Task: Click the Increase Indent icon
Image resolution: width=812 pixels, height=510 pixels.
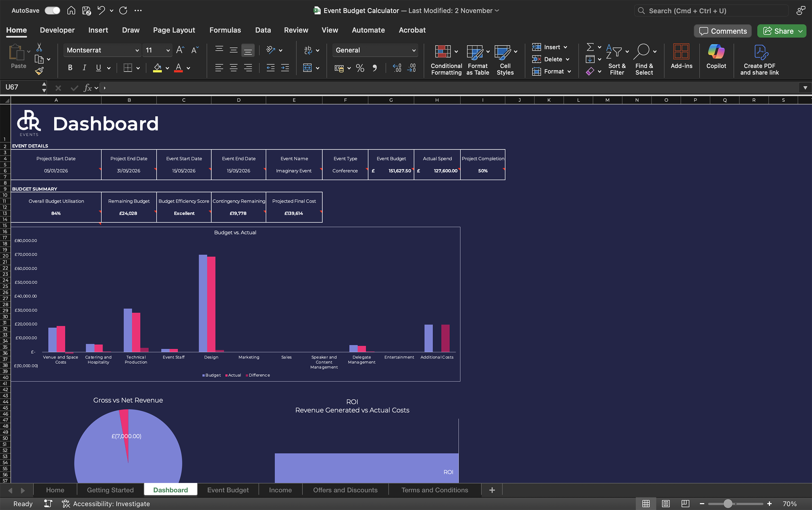Action: click(285, 68)
